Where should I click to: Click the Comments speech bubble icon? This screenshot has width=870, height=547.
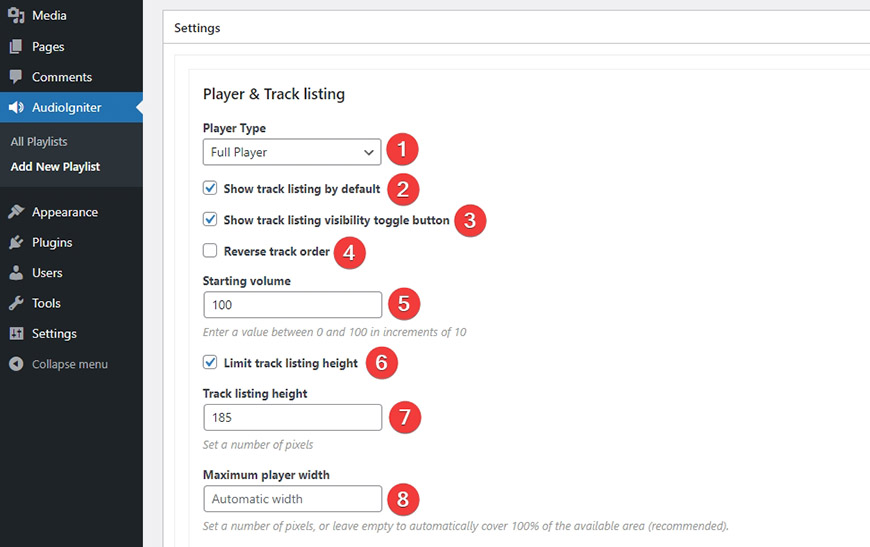point(16,77)
